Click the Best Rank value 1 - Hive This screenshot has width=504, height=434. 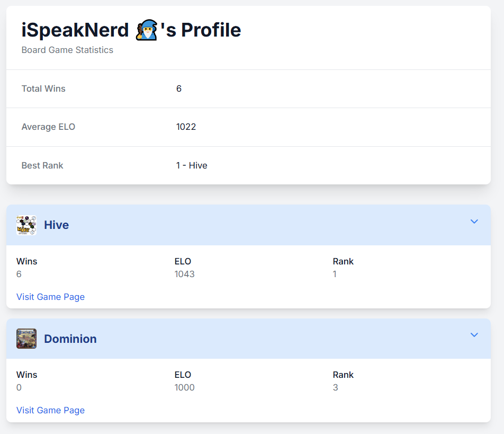pyautogui.click(x=192, y=165)
